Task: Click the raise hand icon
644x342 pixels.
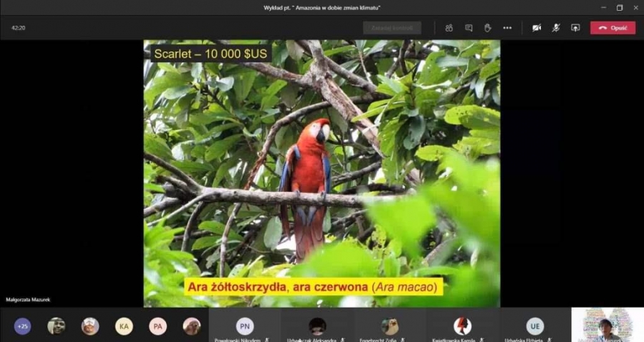Action: click(487, 28)
